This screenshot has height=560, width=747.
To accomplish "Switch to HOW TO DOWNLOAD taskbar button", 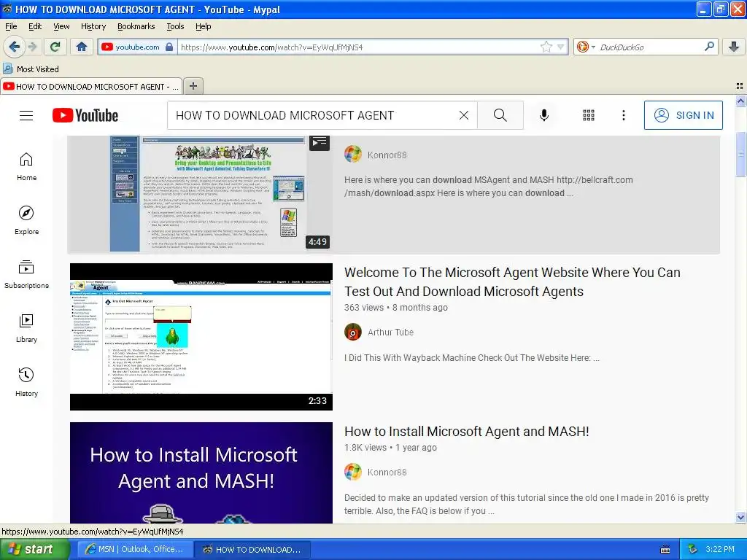I will [x=252, y=549].
